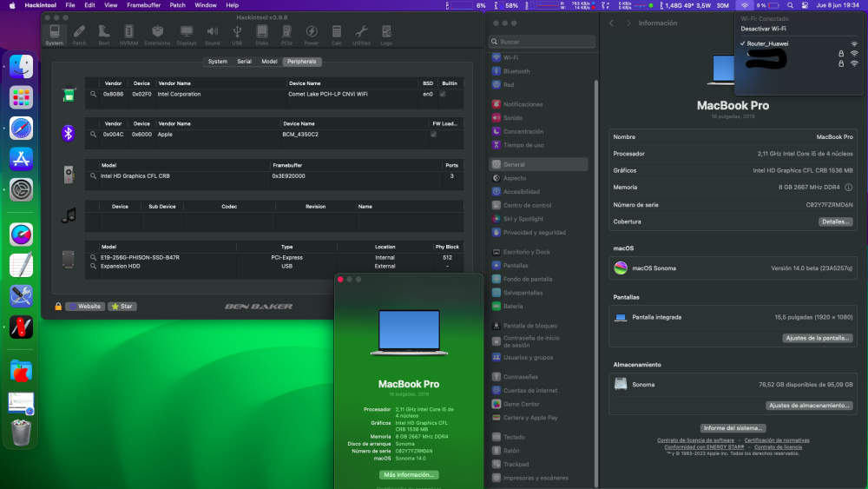This screenshot has height=489, width=868.
Task: Open the NVRAM toolbar section
Action: coord(129,35)
